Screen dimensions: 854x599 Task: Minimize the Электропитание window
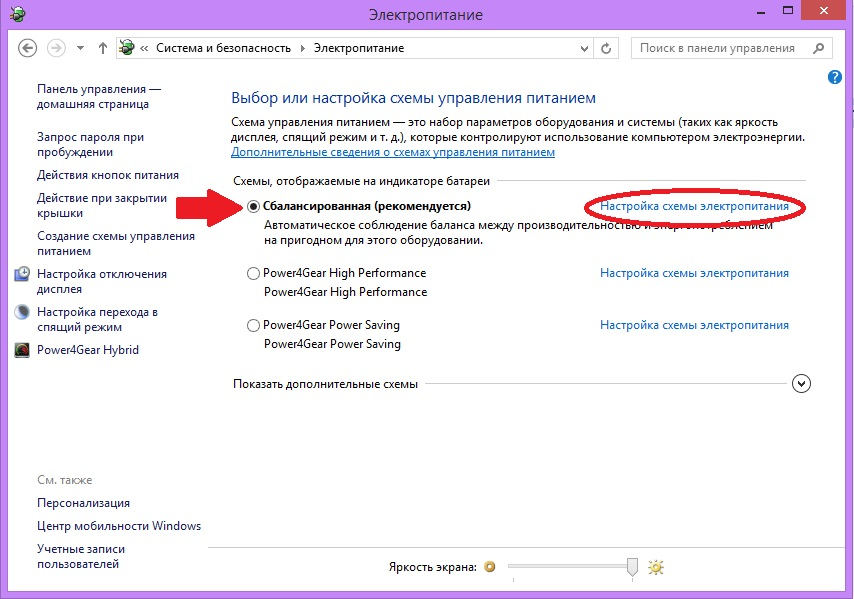pyautogui.click(x=761, y=11)
